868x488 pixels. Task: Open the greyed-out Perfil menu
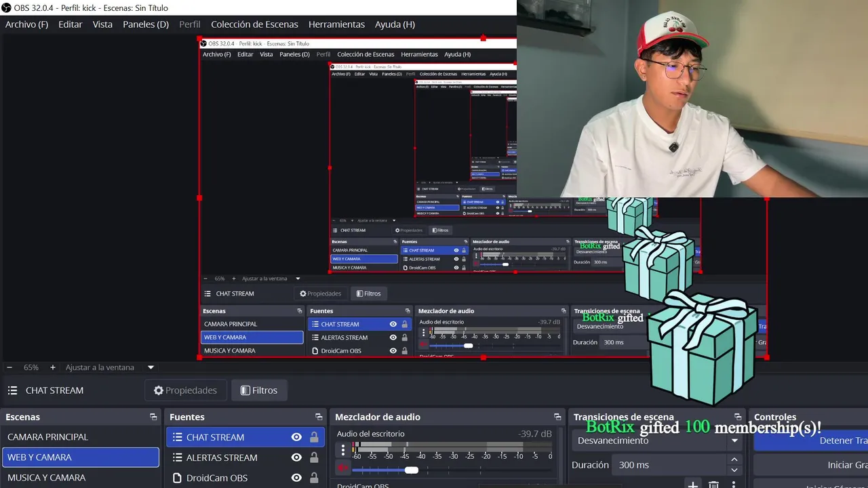pyautogui.click(x=190, y=24)
